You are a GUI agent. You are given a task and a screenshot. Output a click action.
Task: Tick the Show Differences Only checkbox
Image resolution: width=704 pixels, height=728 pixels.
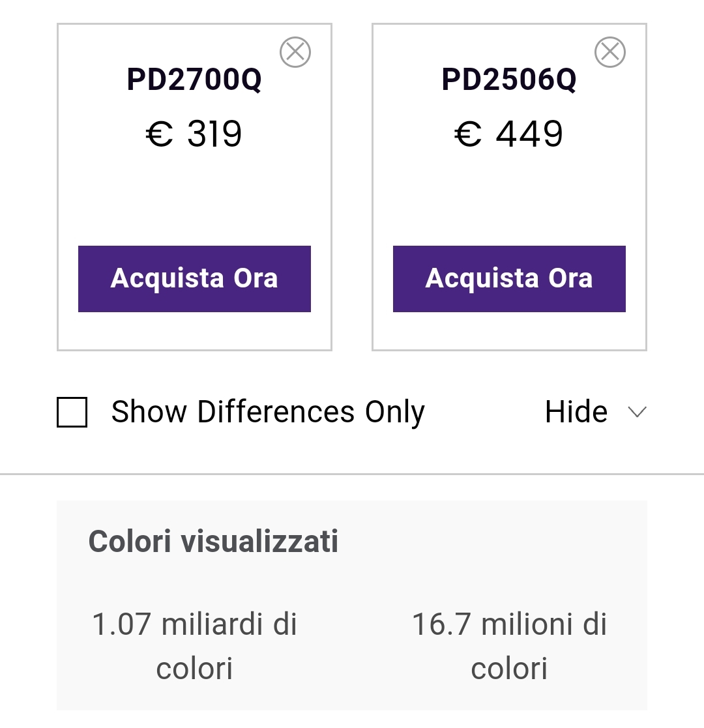tap(72, 412)
